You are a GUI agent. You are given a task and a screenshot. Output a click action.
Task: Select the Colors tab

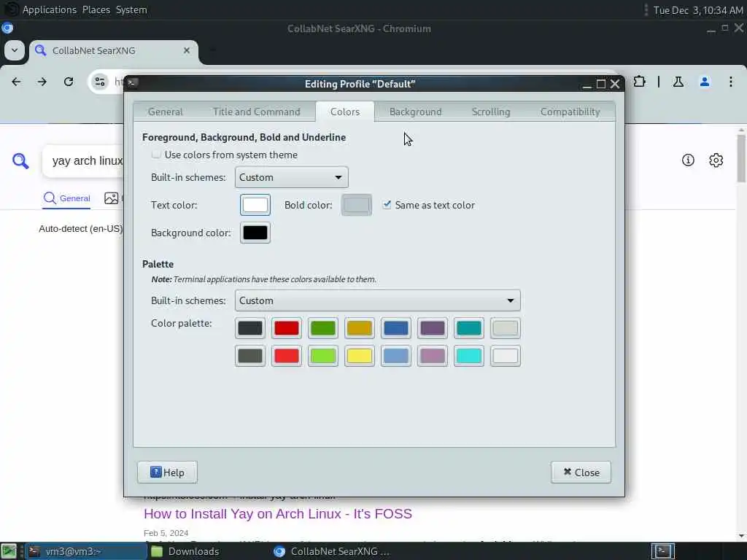[x=345, y=112]
